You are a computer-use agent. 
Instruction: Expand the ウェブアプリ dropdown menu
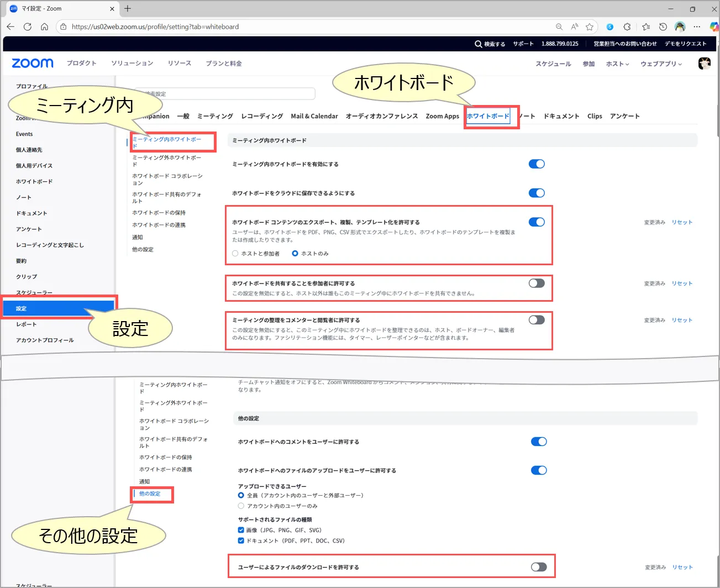coord(661,64)
